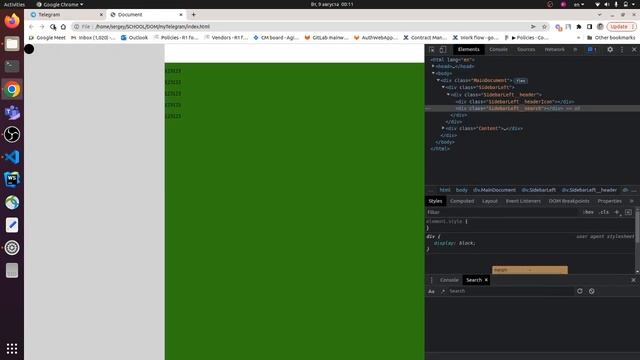Screen dimensions: 640x360
Task: Collapse the MainDocument div node
Action: click(x=438, y=80)
